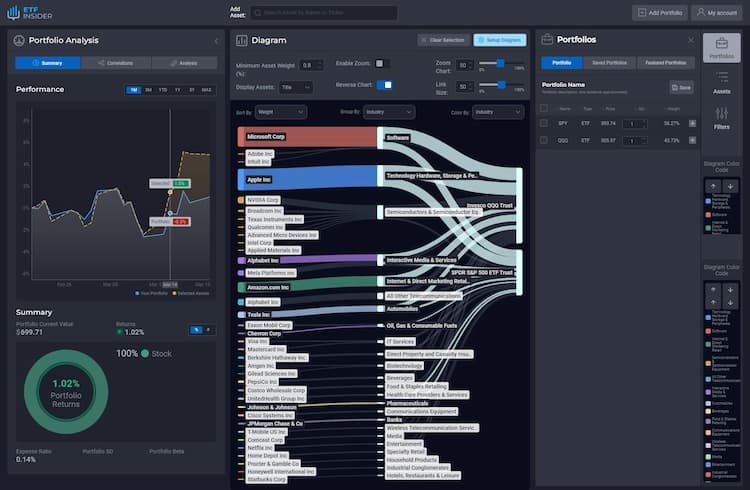
Task: Toggle returns to dollar display
Action: (208, 330)
